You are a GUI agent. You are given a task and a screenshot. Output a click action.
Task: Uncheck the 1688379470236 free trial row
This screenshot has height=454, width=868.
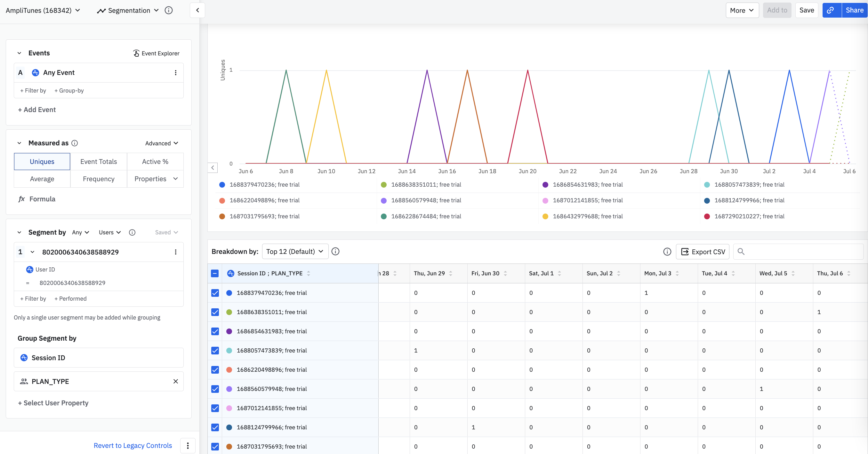pyautogui.click(x=215, y=293)
